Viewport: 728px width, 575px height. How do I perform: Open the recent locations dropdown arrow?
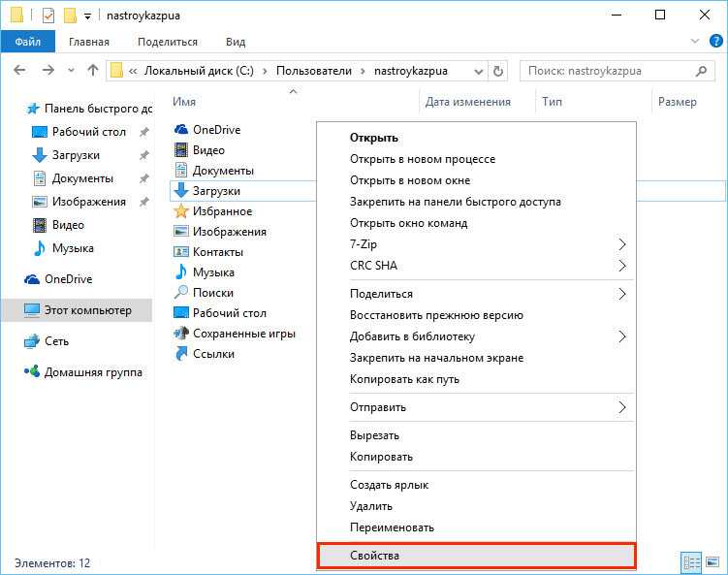(71, 71)
